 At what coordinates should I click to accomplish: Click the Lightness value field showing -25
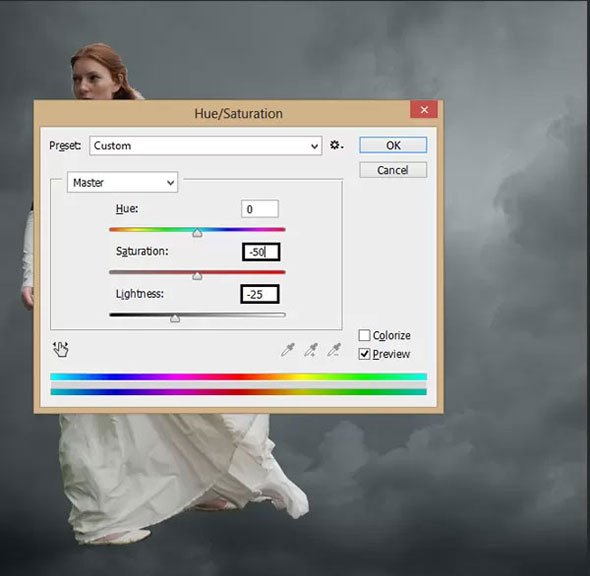coord(260,294)
